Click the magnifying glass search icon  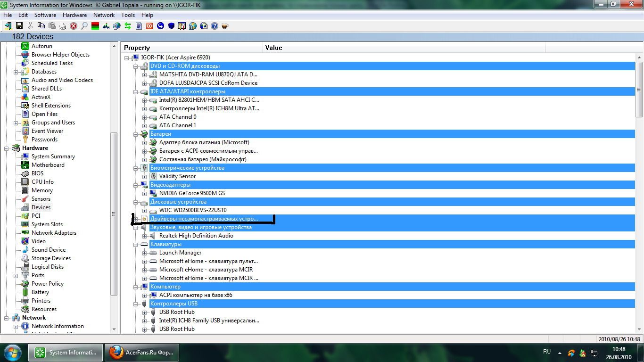(x=84, y=25)
